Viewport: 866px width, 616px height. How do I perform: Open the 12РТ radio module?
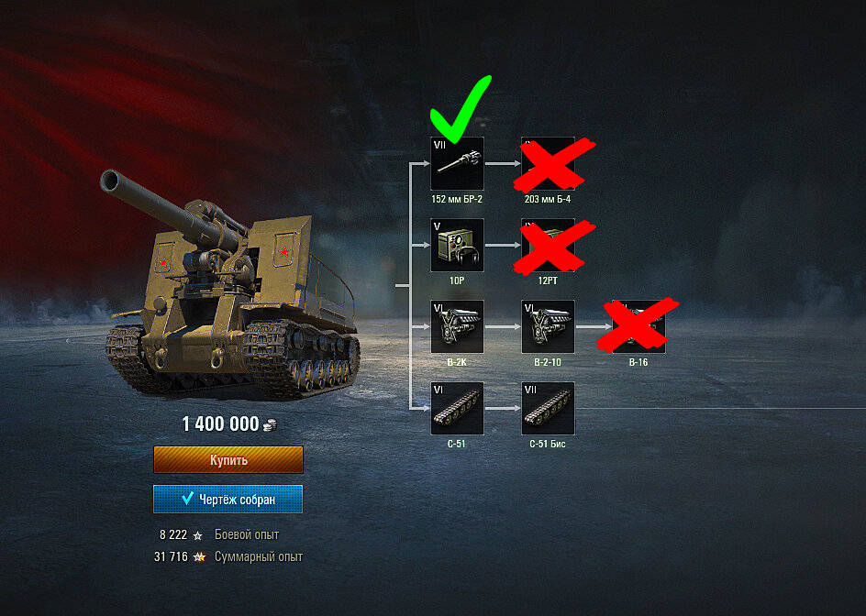point(548,245)
